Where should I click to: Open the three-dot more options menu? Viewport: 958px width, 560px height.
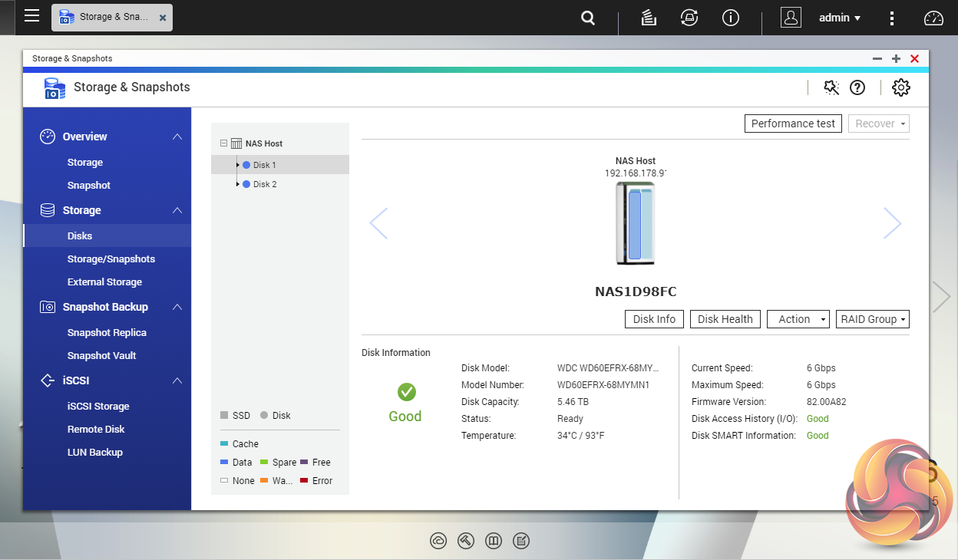click(892, 18)
